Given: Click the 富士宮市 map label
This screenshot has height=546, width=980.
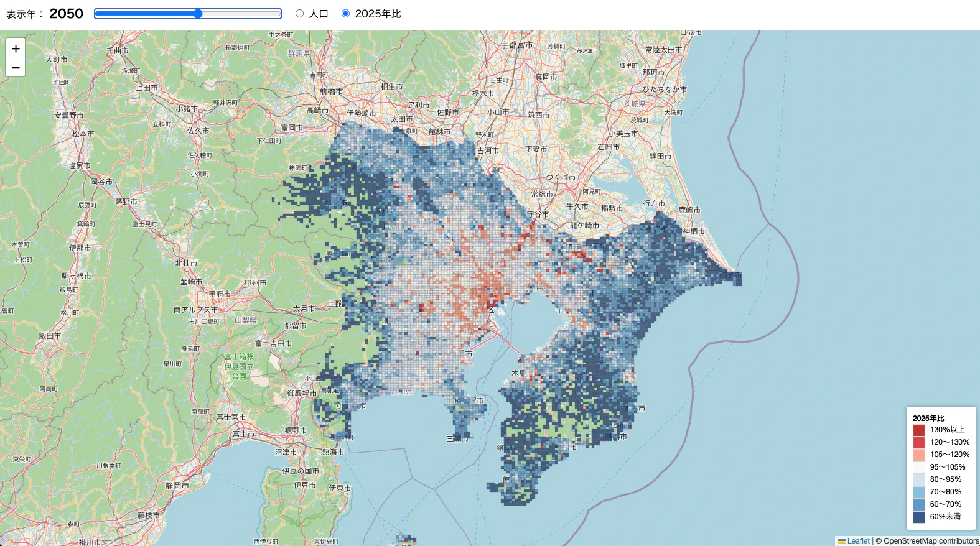Looking at the screenshot, I should pos(231,417).
